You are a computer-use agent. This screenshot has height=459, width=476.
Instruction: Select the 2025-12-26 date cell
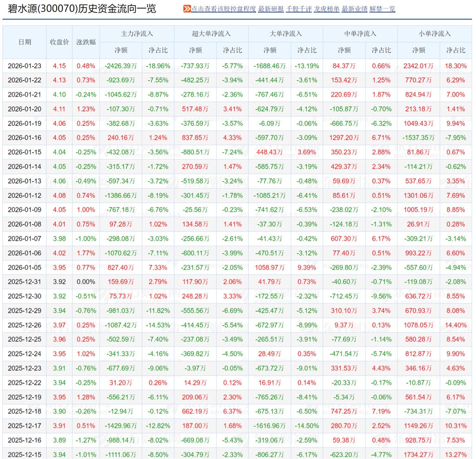(x=25, y=325)
